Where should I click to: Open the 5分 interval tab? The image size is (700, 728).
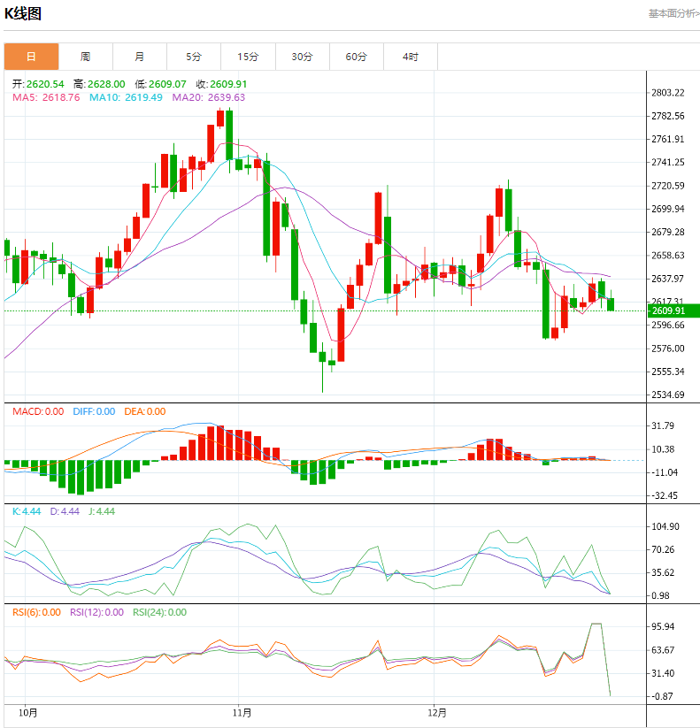pos(194,57)
